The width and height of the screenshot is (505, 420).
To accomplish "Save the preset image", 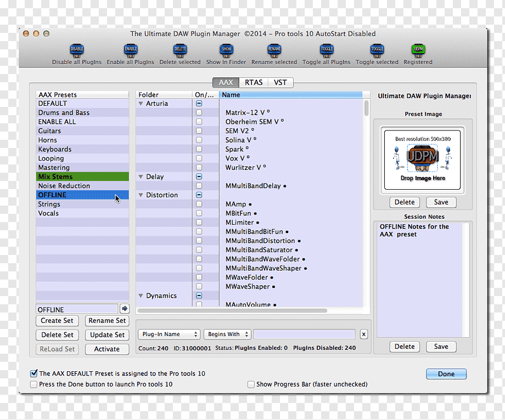I will pos(441,202).
